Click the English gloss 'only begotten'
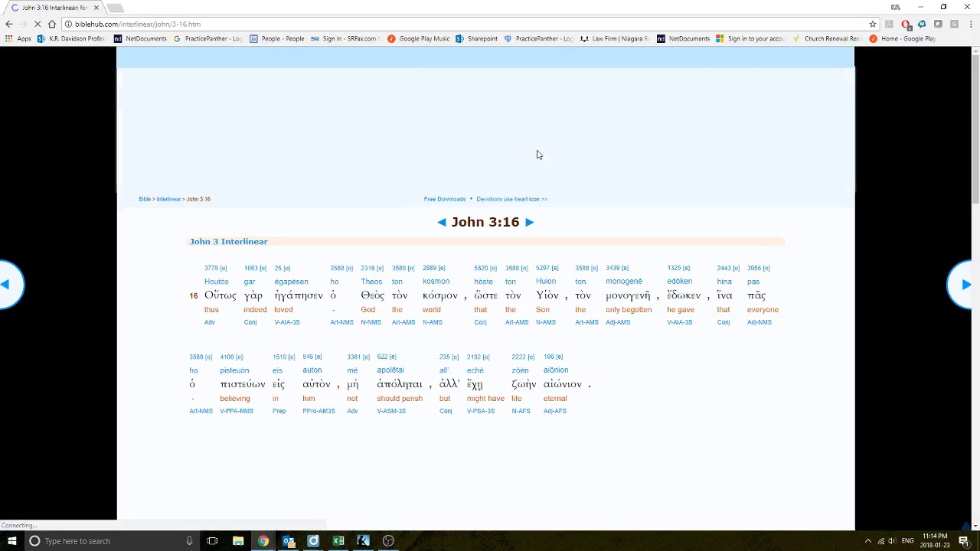The width and height of the screenshot is (980, 551). click(x=629, y=310)
